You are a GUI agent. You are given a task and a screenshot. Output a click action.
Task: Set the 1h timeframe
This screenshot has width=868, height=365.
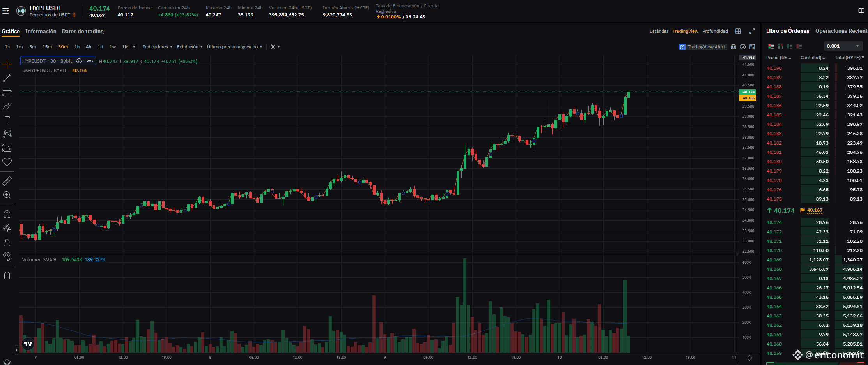[x=77, y=47]
